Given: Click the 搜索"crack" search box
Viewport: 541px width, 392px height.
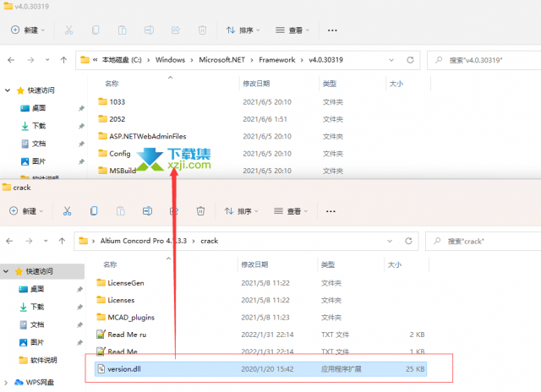Looking at the screenshot, I should [x=482, y=241].
